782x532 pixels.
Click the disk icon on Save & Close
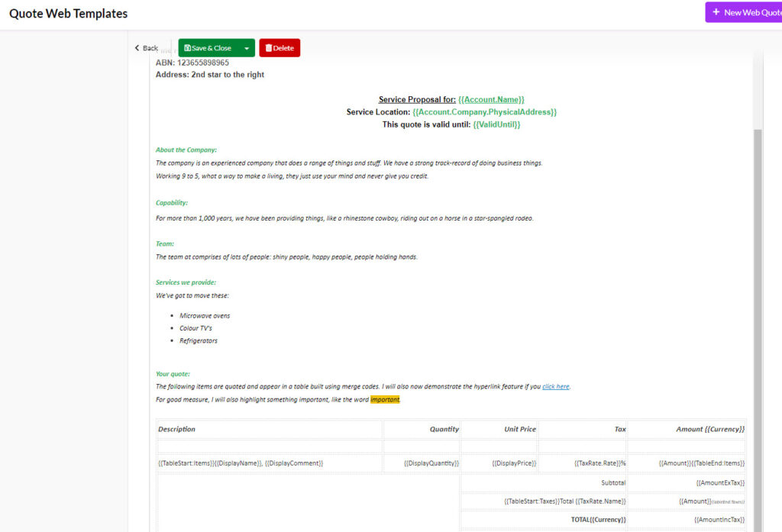coord(186,47)
